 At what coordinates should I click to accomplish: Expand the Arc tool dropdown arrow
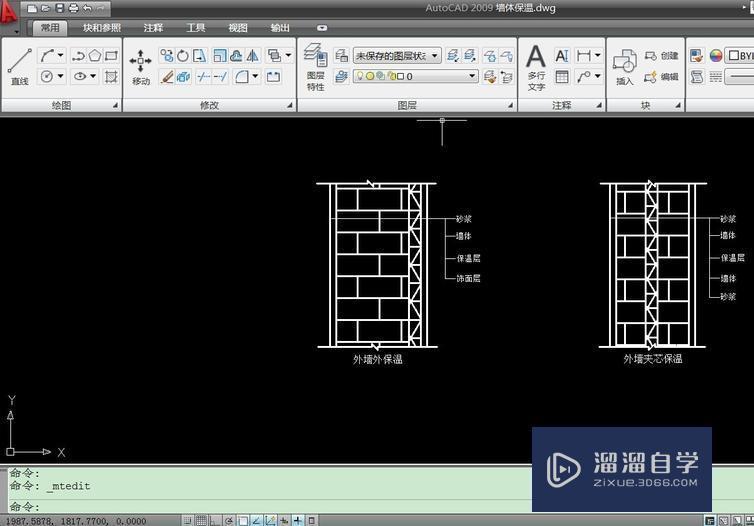[x=60, y=56]
